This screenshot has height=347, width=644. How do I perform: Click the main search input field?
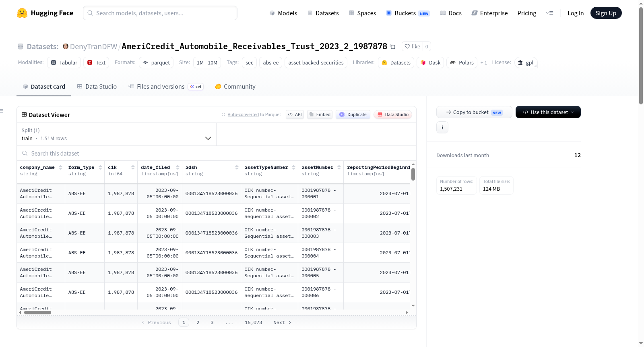tap(160, 13)
